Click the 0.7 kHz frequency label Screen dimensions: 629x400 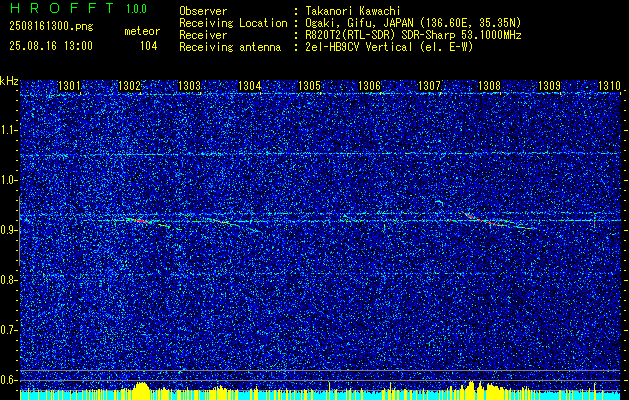[x=9, y=330]
